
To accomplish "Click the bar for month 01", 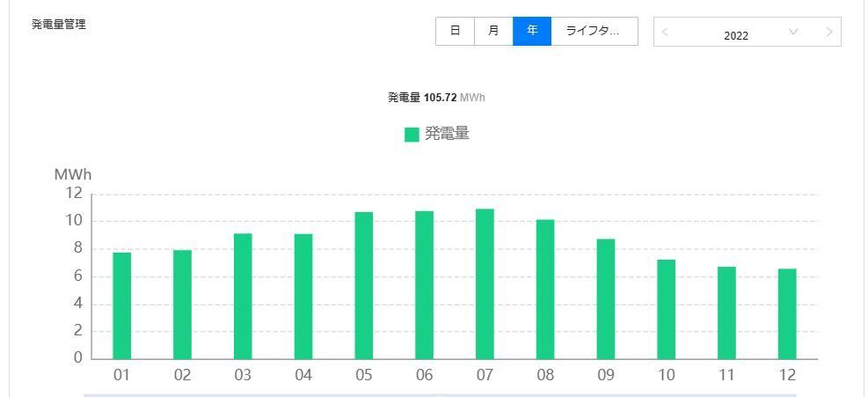I will click(x=121, y=306).
